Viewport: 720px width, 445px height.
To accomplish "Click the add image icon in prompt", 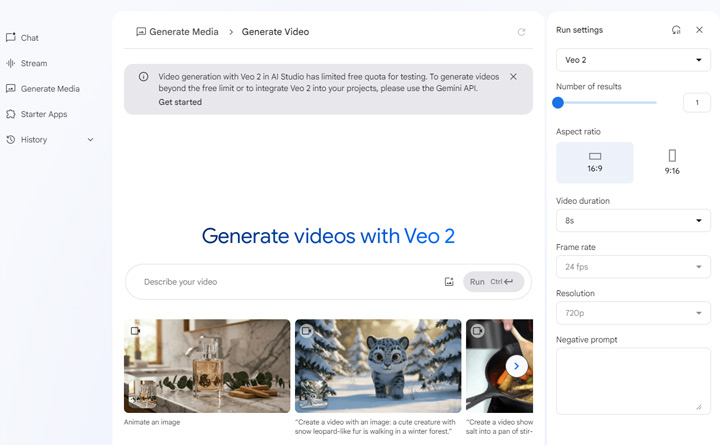I will 449,282.
